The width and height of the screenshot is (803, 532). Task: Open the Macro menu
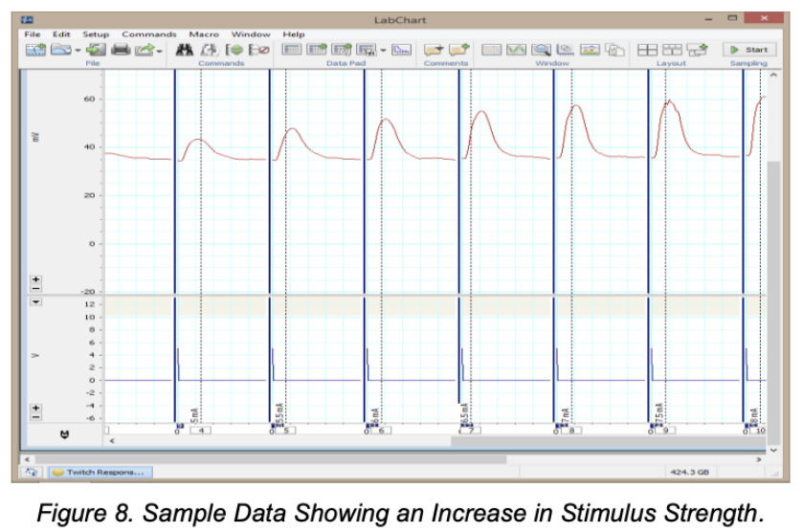coord(204,34)
